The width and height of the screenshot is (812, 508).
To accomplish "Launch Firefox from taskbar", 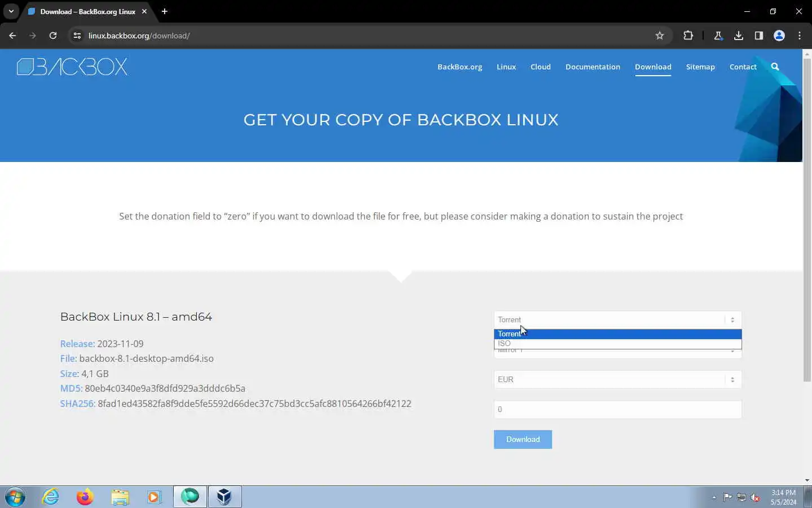I will (85, 497).
